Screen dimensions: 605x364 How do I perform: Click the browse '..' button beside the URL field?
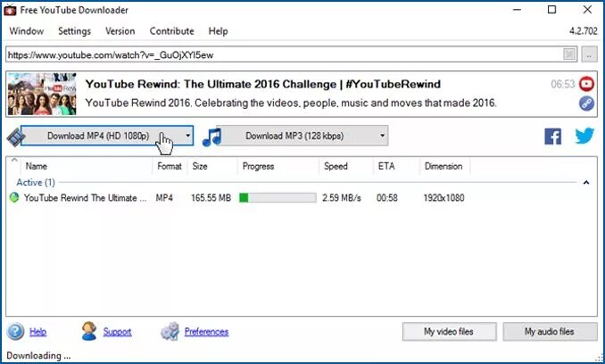589,54
